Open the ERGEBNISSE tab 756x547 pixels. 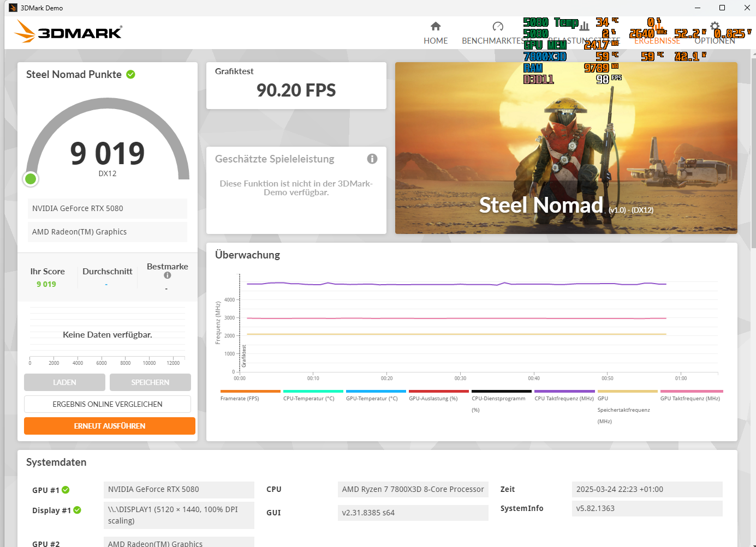[657, 40]
